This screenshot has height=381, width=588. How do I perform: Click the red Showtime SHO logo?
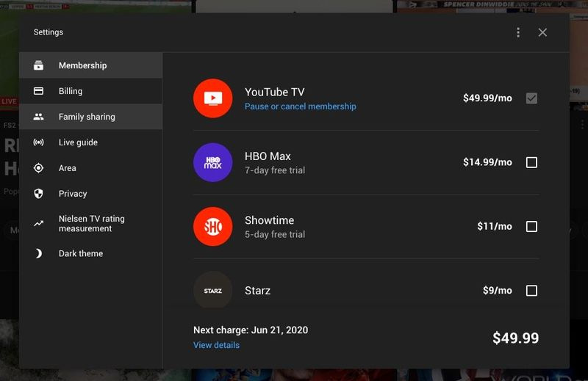click(212, 226)
